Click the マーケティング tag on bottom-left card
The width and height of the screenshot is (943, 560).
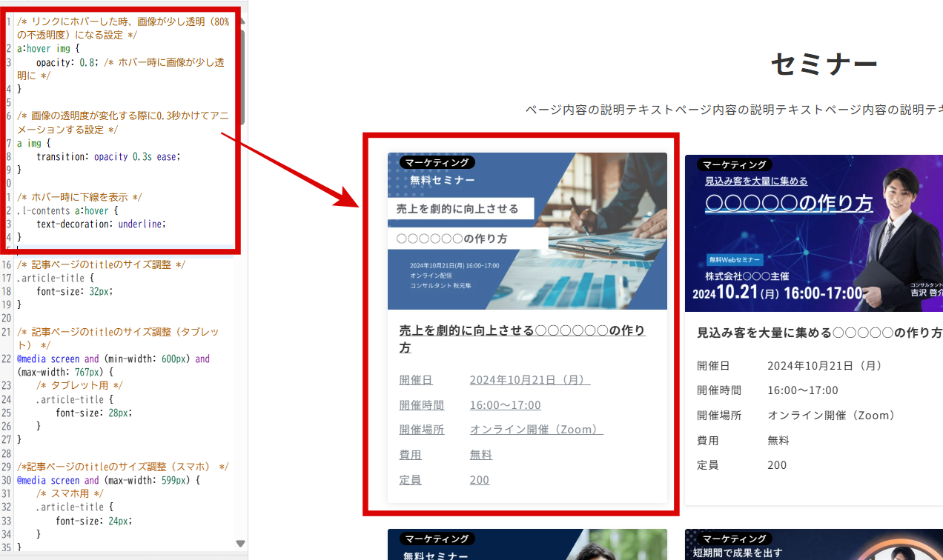tap(437, 539)
